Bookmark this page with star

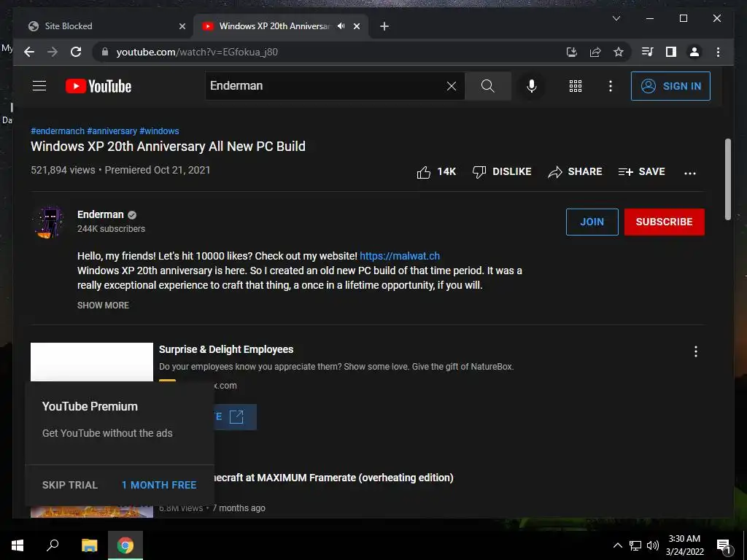click(619, 52)
